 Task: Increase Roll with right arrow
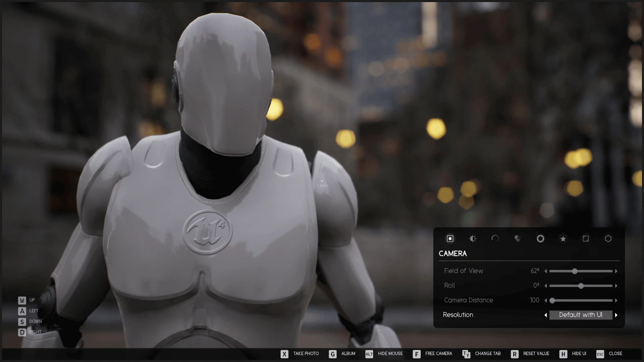pyautogui.click(x=616, y=286)
